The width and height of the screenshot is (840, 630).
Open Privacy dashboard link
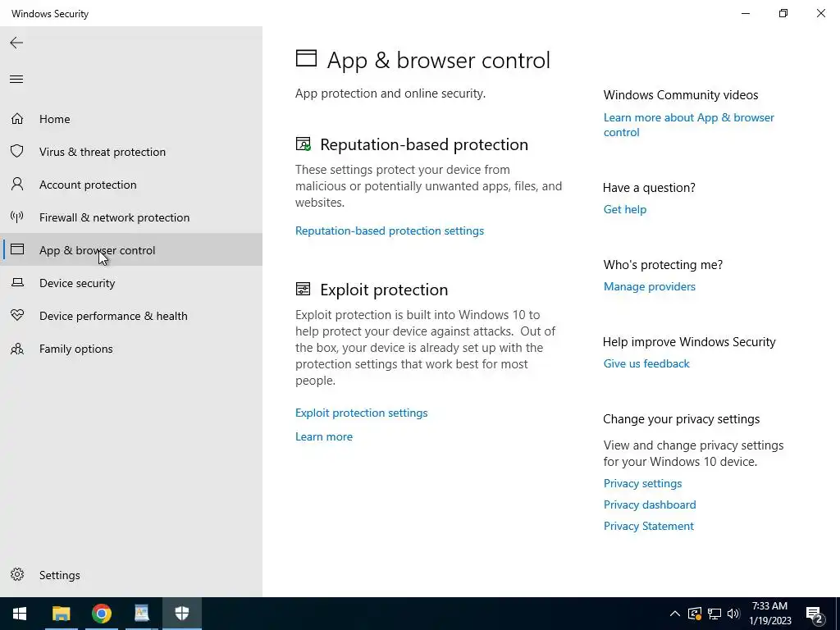[x=650, y=504]
